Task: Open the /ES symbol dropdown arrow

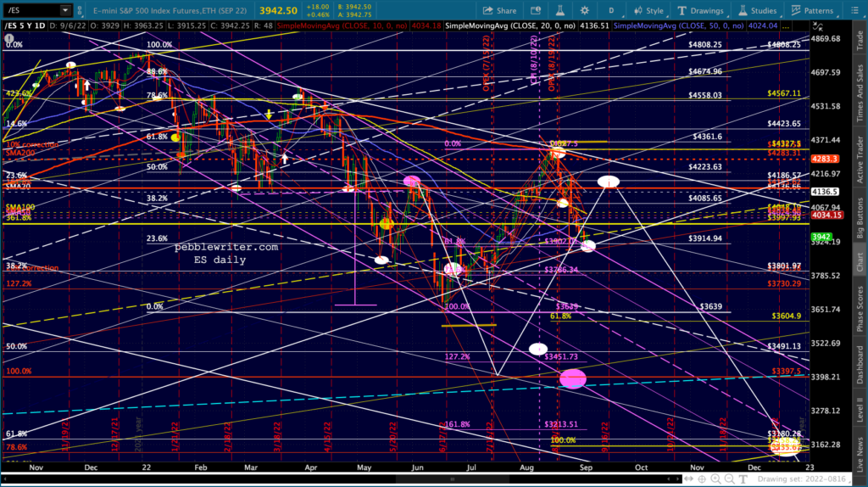Action: [x=65, y=10]
